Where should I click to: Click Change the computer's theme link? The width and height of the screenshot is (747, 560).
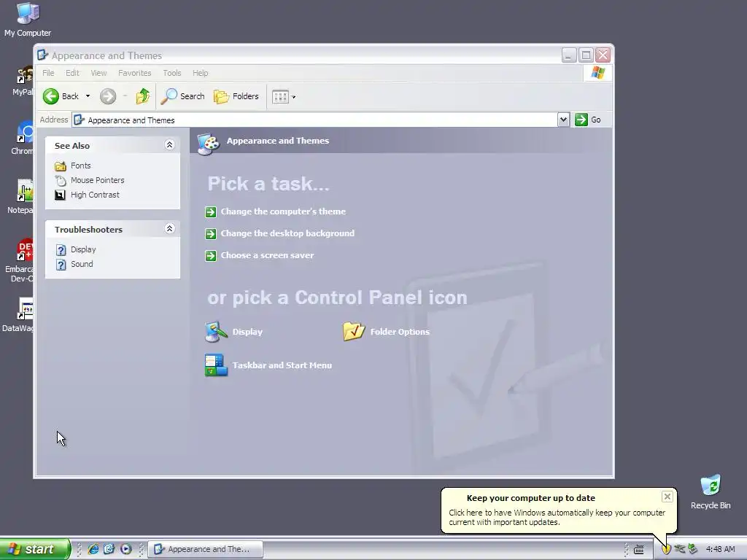(x=283, y=211)
